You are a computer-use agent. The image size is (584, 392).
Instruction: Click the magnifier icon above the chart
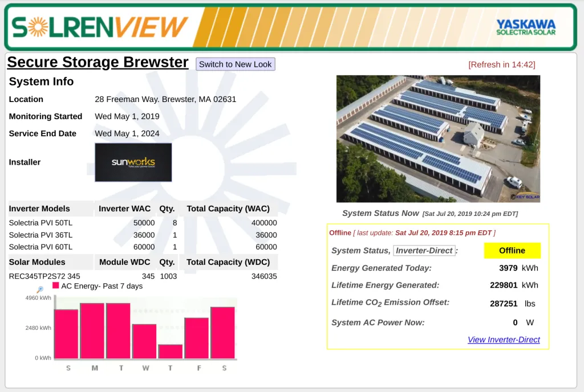click(x=40, y=289)
